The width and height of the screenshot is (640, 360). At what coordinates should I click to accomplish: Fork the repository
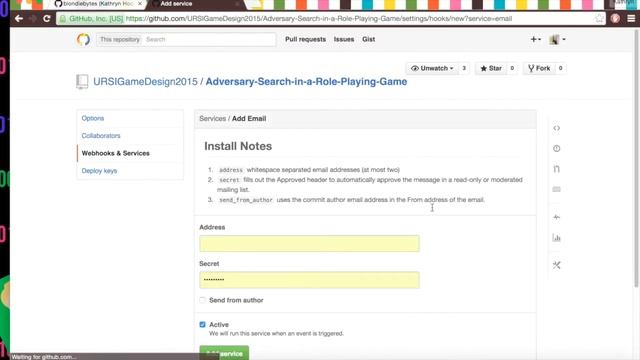coord(539,68)
